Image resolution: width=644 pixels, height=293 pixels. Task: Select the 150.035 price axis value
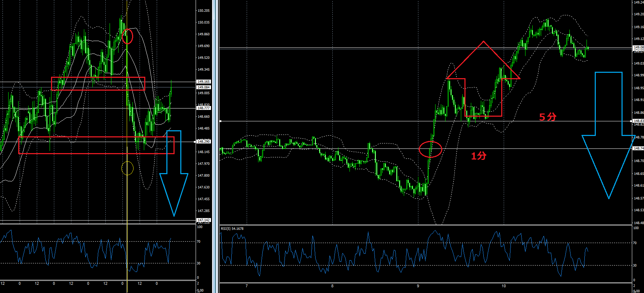(x=203, y=22)
